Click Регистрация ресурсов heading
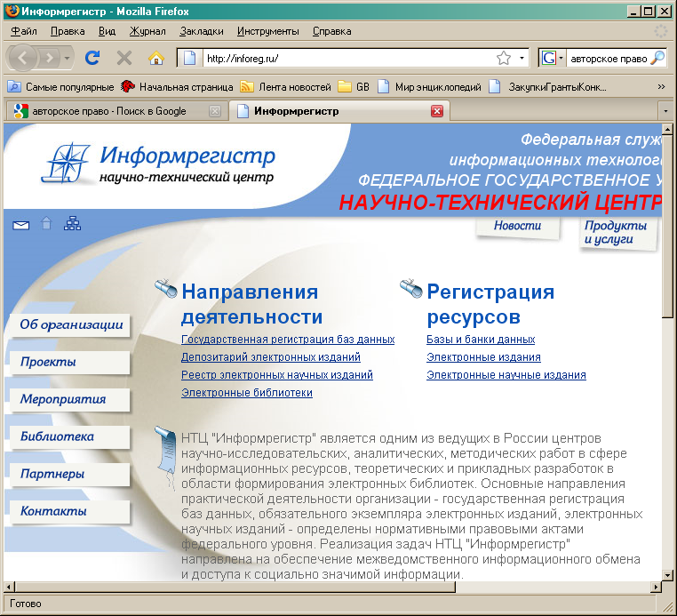The width and height of the screenshot is (677, 616). (490, 304)
